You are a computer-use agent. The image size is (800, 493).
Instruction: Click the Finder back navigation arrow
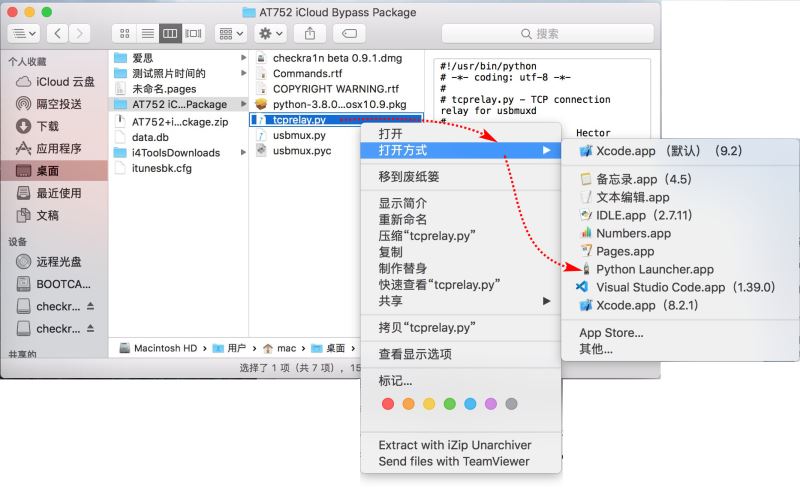coord(57,34)
